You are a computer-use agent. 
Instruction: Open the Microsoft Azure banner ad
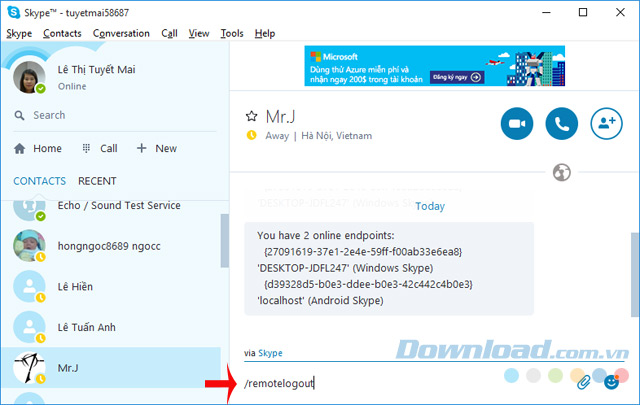[x=435, y=66]
